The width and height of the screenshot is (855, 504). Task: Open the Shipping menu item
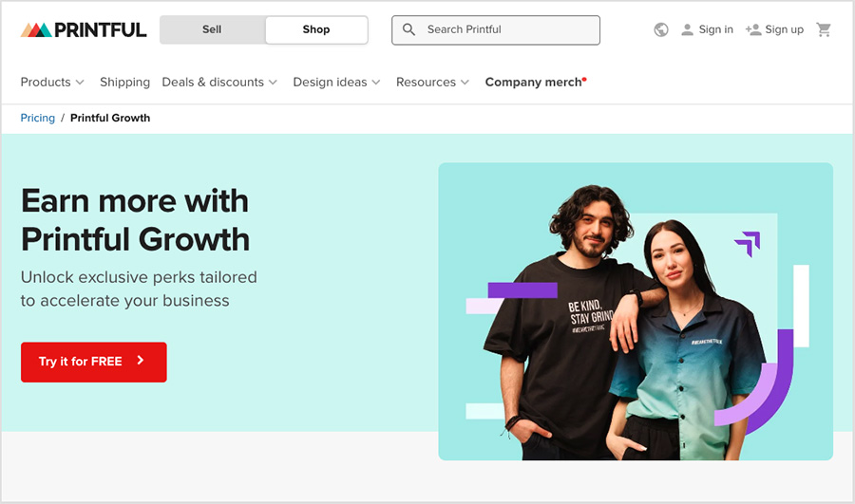pos(124,82)
